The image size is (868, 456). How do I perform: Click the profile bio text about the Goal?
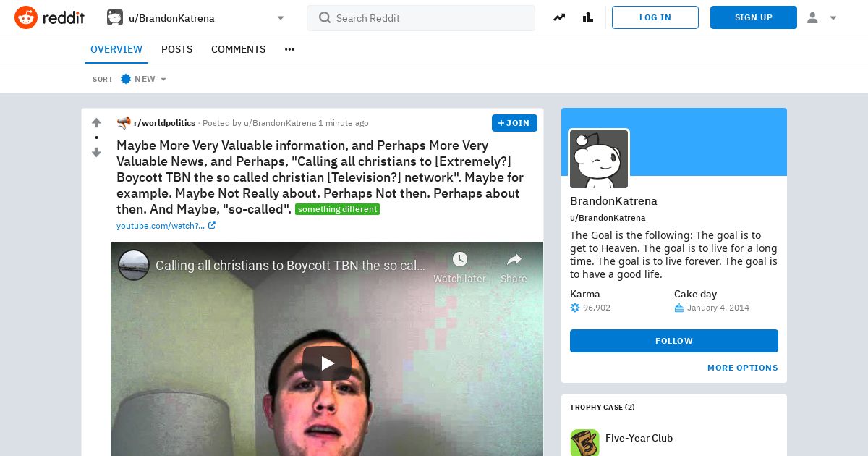[x=673, y=255]
